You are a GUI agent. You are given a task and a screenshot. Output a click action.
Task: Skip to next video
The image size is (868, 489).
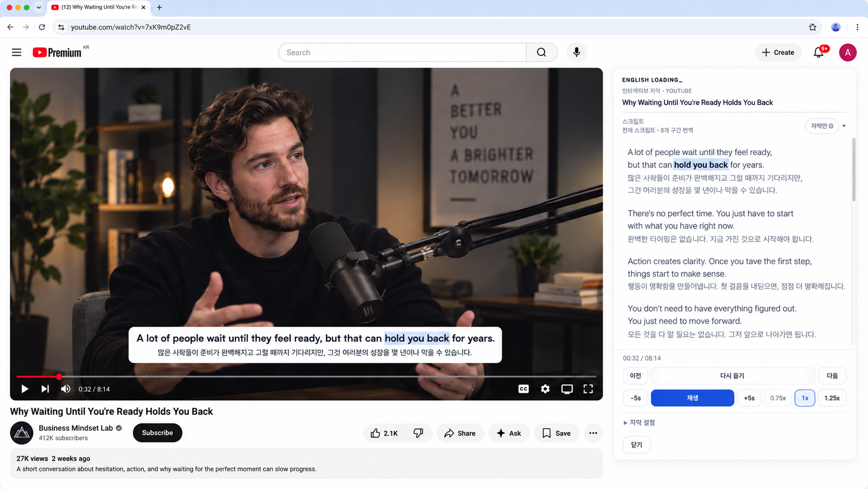(45, 389)
